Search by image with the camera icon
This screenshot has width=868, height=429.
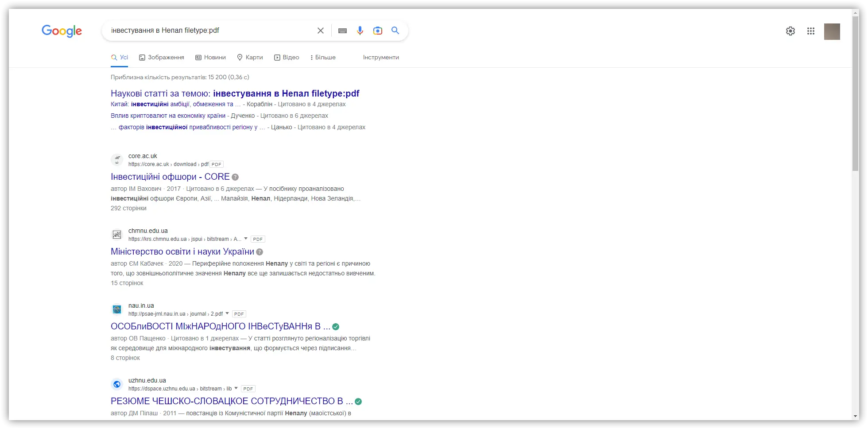[377, 31]
